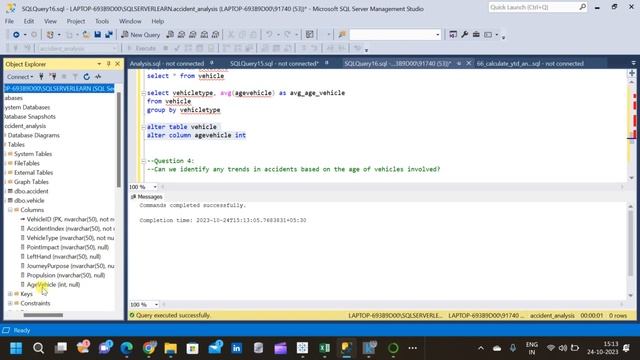
Task: Open the Connect dropdown in Object Explorer
Action: (x=19, y=77)
